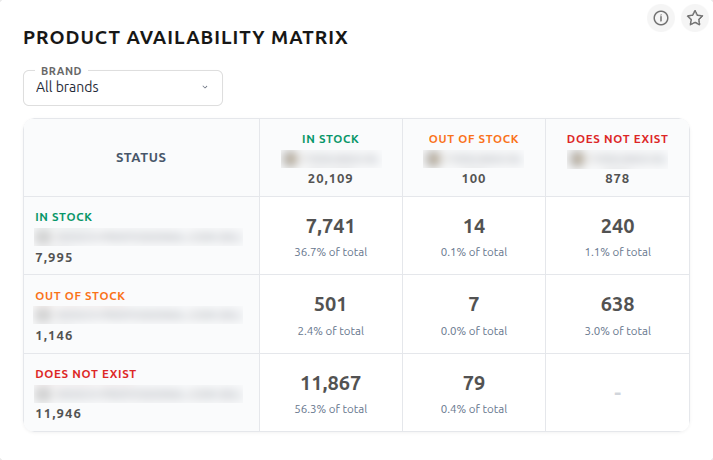Click the Does Not Exist row label
713x460 pixels.
point(85,374)
